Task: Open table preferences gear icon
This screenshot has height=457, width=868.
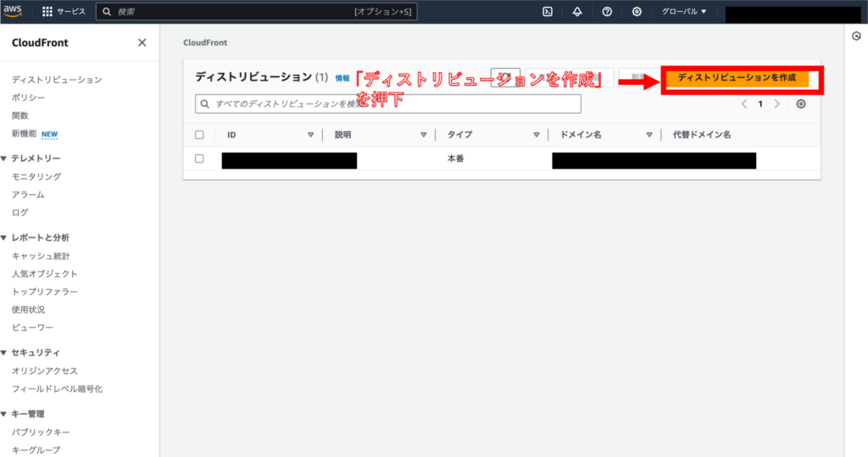Action: 801,104
